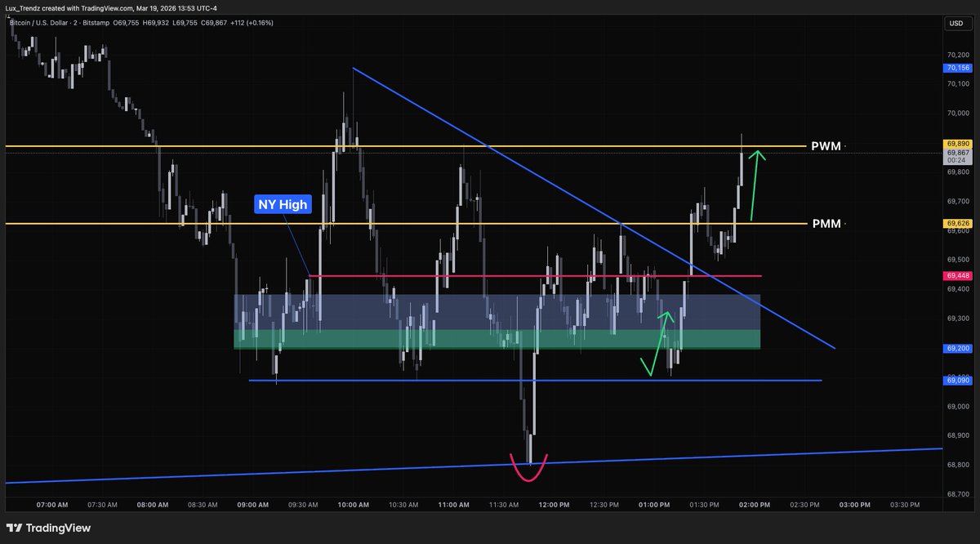Click the 69,700 price axis tick
980x544 pixels.
958,201
